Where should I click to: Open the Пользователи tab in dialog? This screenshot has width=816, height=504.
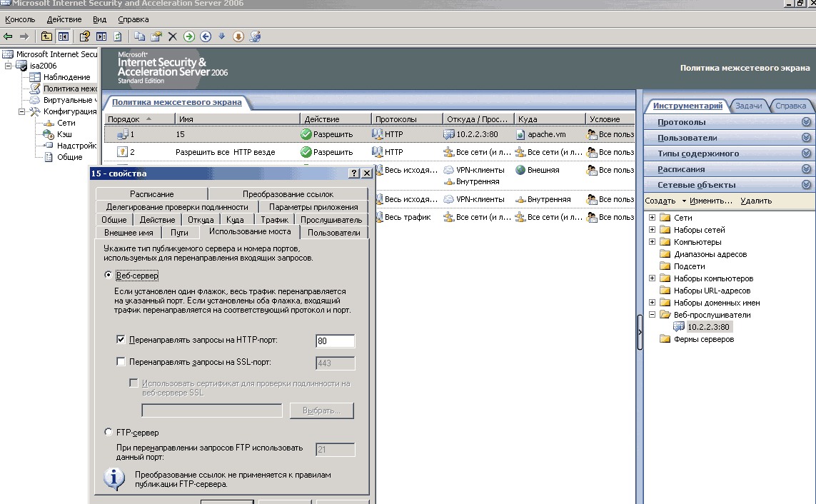click(333, 233)
